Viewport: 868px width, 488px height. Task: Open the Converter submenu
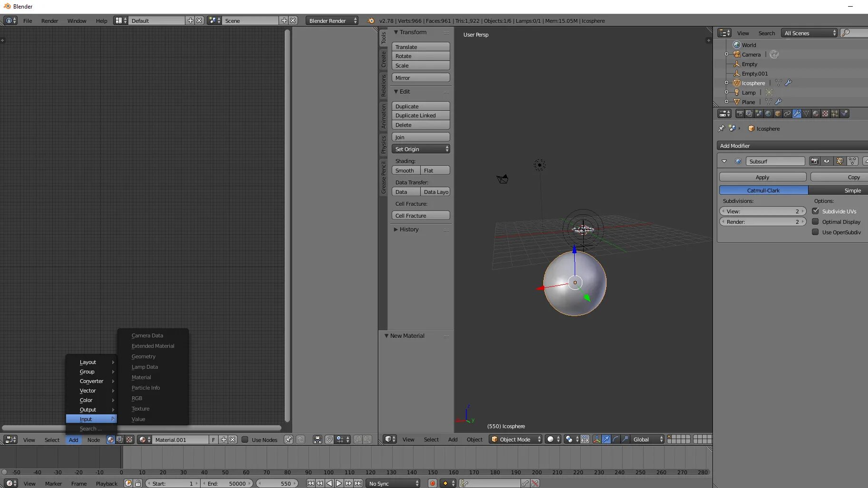coord(91,381)
